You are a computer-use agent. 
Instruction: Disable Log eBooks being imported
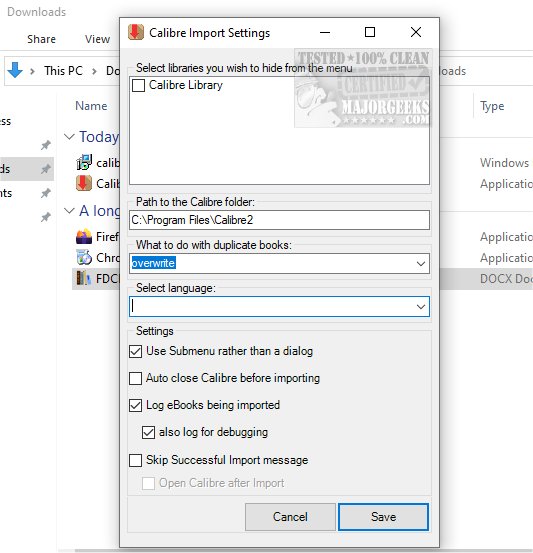point(135,406)
